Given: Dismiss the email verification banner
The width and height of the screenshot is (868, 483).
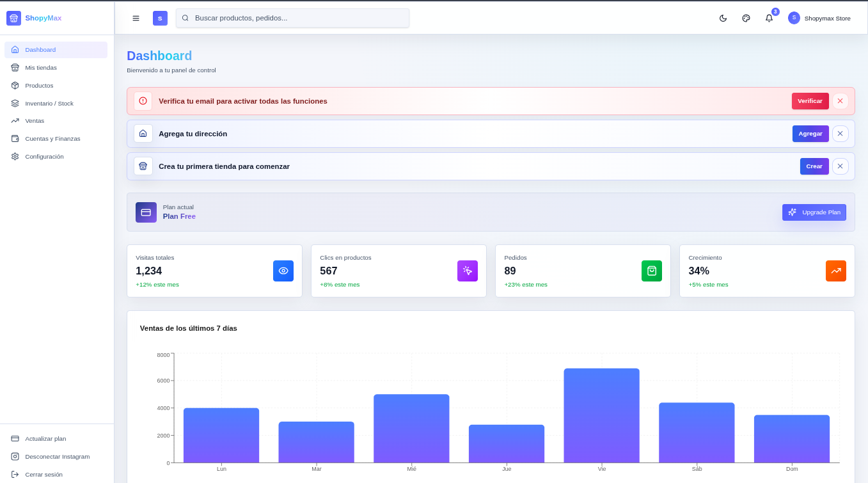Looking at the screenshot, I should pos(840,100).
